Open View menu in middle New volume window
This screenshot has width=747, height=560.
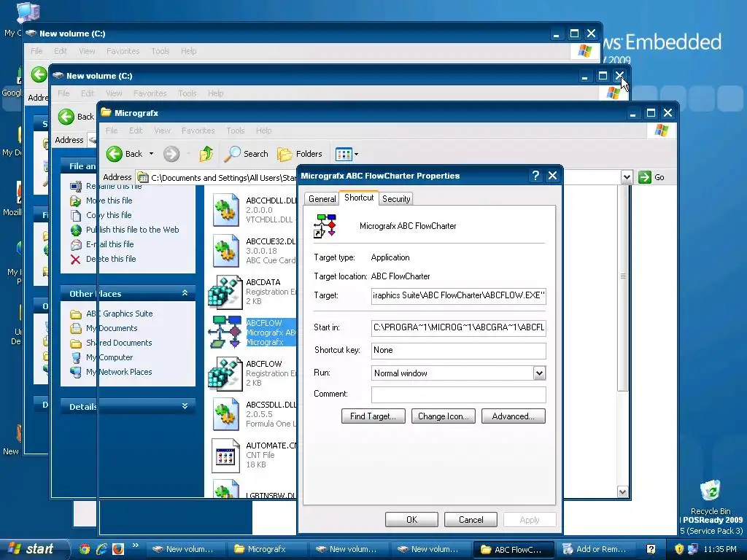click(114, 93)
